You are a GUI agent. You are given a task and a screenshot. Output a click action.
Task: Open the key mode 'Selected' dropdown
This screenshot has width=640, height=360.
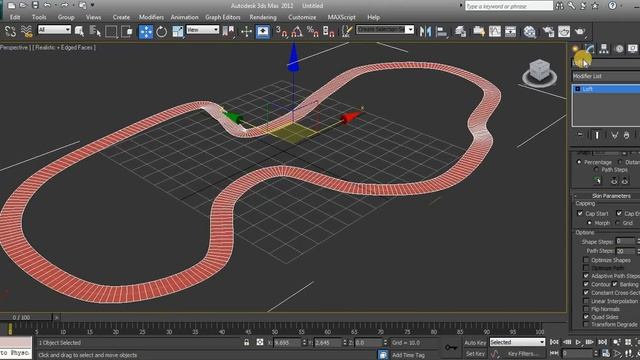pyautogui.click(x=517, y=342)
